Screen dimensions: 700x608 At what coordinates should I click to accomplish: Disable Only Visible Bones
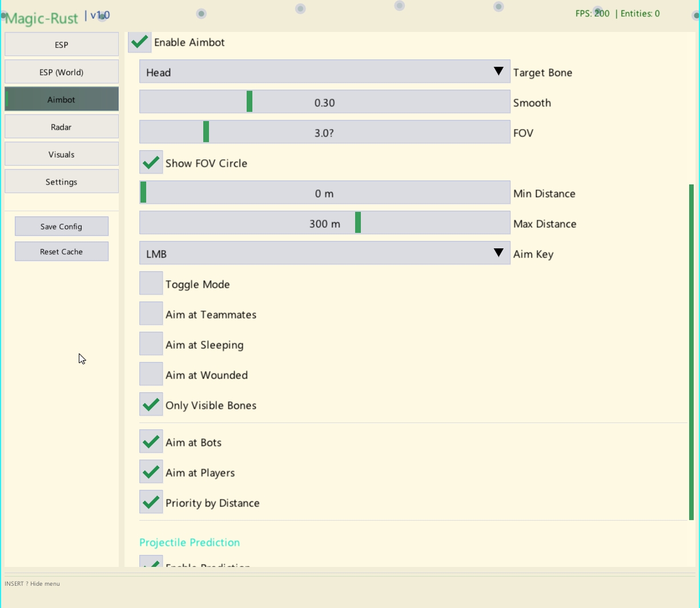point(151,405)
